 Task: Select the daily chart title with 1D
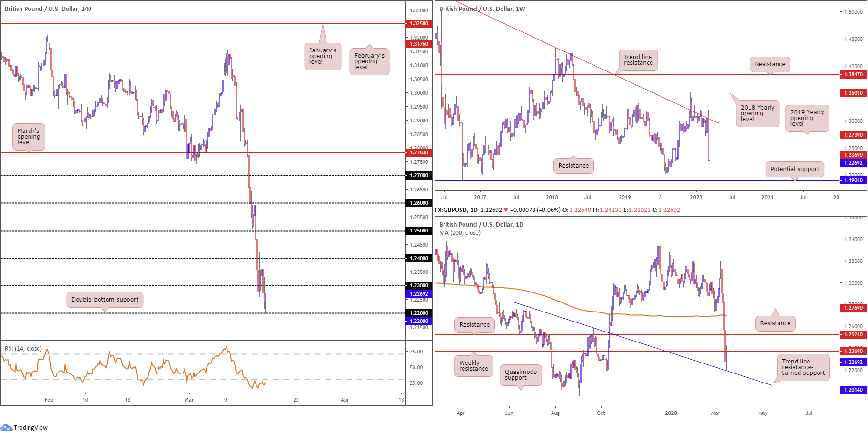click(481, 224)
